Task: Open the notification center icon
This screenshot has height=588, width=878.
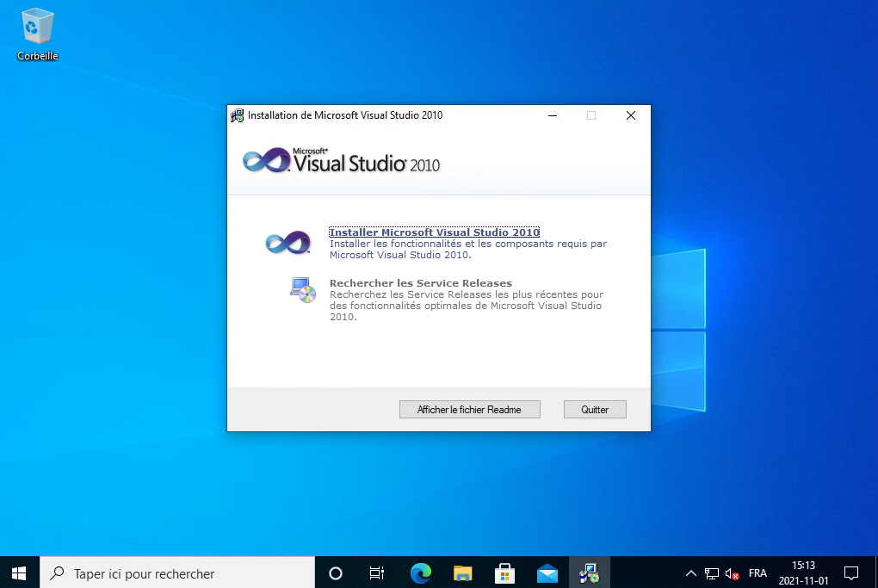Action: point(851,573)
